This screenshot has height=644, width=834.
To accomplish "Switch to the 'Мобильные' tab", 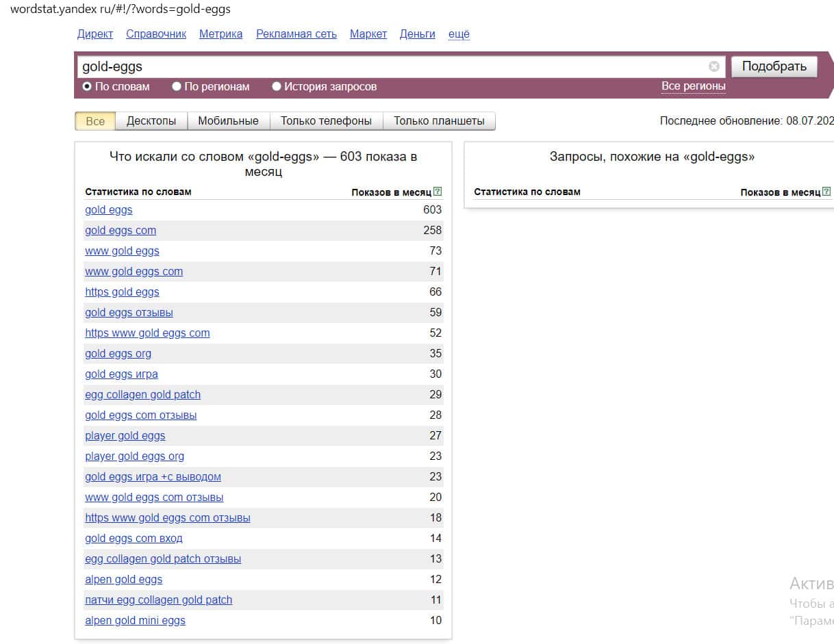I will [x=228, y=121].
